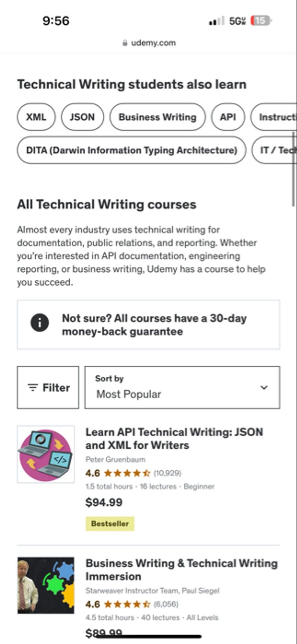This screenshot has height=644, width=297.
Task: Click the star rating of the JSON course
Action: [x=127, y=473]
